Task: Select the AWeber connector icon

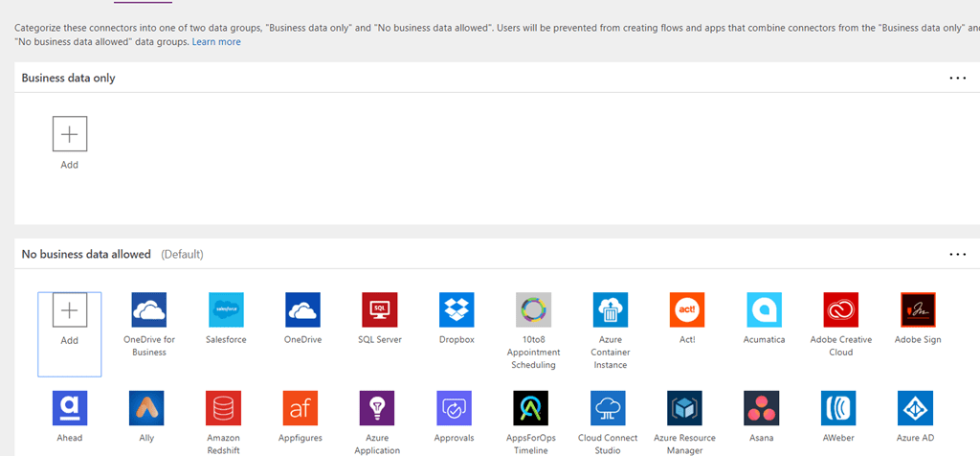Action: click(x=838, y=408)
